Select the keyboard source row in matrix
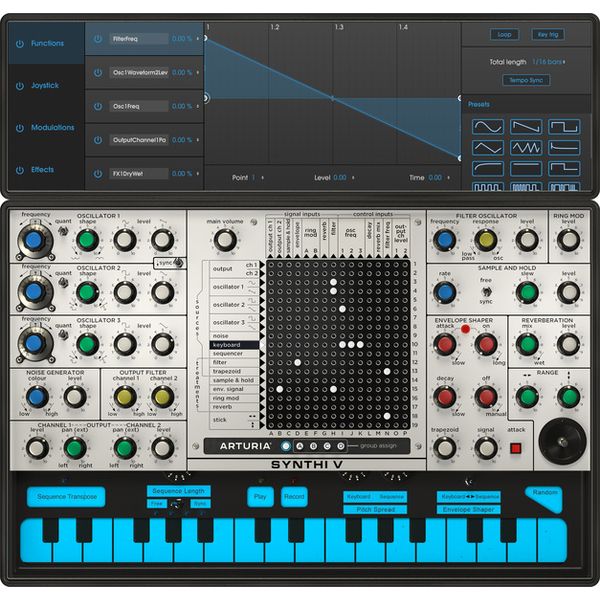This screenshot has height=600, width=600. click(x=234, y=345)
